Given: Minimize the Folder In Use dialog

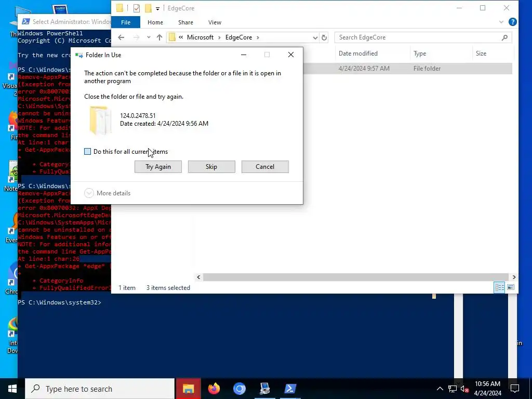Looking at the screenshot, I should pos(244,55).
